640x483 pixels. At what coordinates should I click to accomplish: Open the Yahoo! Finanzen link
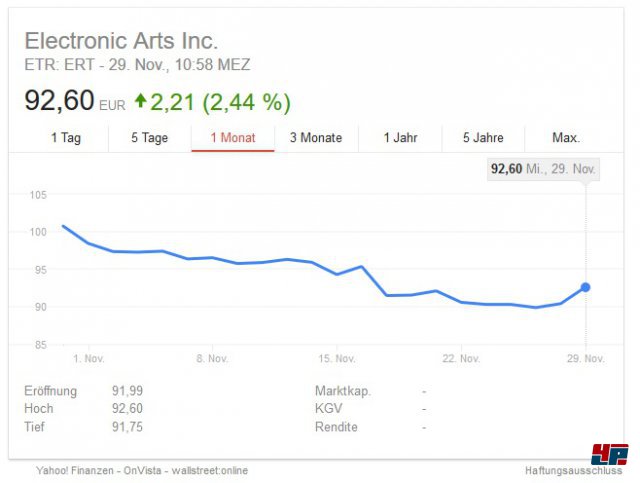[75, 470]
